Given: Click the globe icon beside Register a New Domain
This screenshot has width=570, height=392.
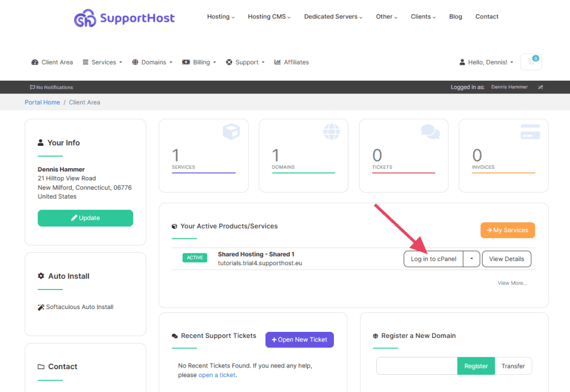Looking at the screenshot, I should pos(376,336).
